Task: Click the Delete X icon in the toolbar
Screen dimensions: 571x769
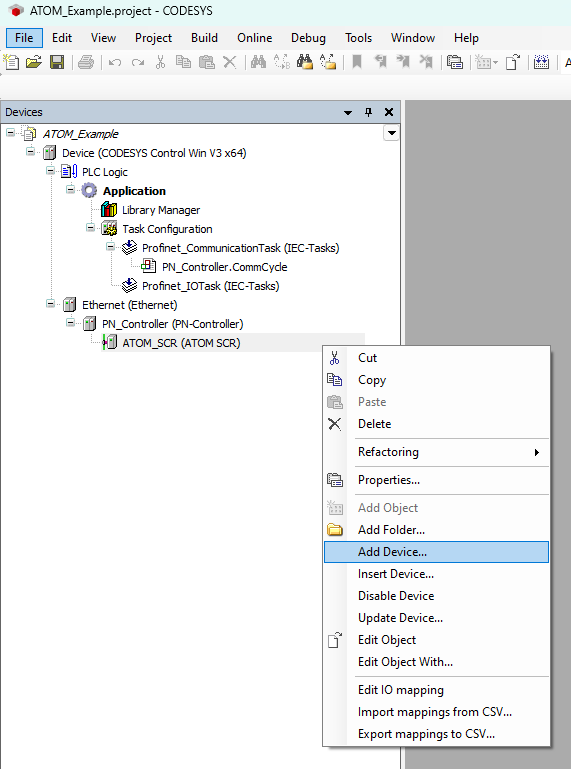Action: (x=229, y=62)
